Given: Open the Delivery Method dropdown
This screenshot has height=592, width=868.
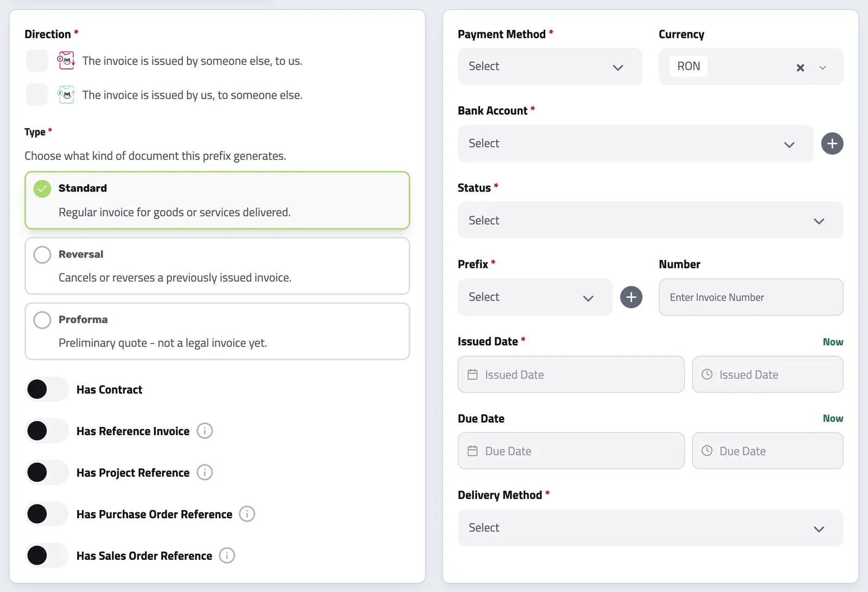Looking at the screenshot, I should tap(650, 528).
